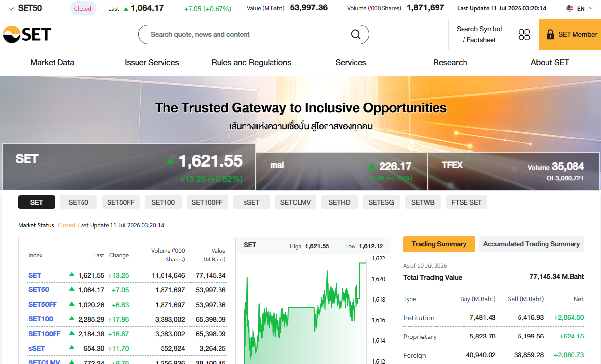
Task: Click SET50 row change +7.05
Action: tap(120, 290)
